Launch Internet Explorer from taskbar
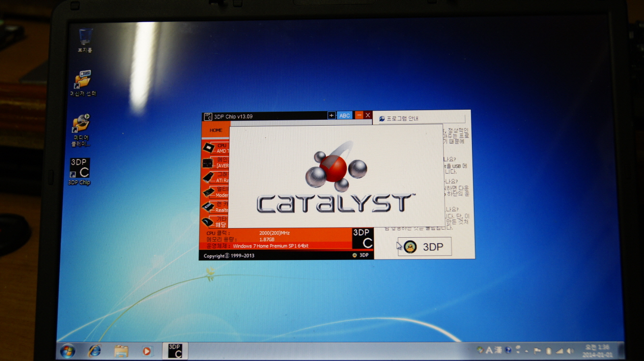644x361 pixels. tap(95, 351)
